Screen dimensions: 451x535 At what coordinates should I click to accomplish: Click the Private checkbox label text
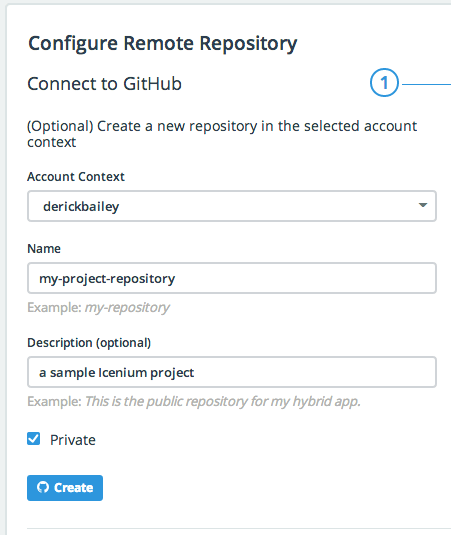73,440
